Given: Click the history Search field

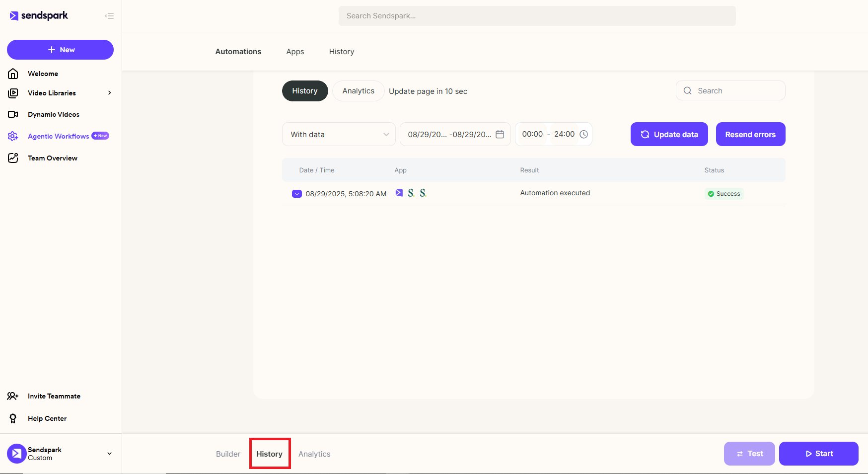Looking at the screenshot, I should (x=730, y=90).
